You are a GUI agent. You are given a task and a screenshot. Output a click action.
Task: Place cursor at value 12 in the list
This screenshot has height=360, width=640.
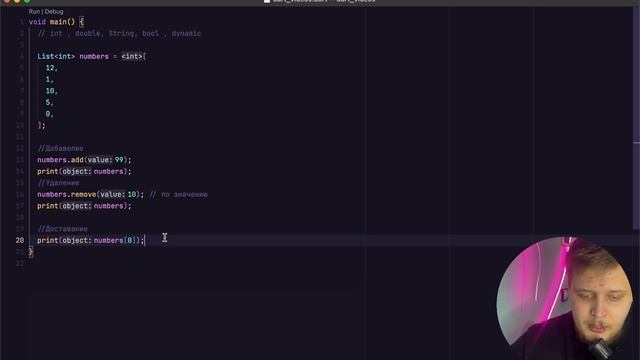pos(50,68)
